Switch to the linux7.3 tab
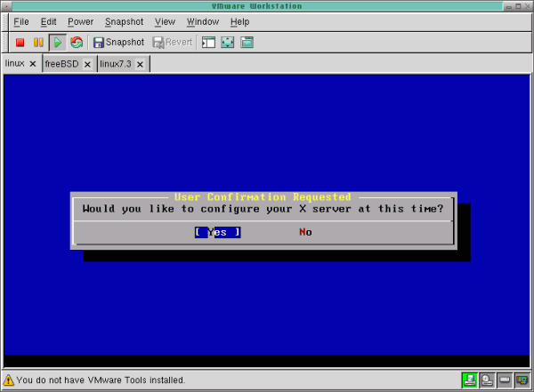The width and height of the screenshot is (534, 392). click(x=116, y=64)
